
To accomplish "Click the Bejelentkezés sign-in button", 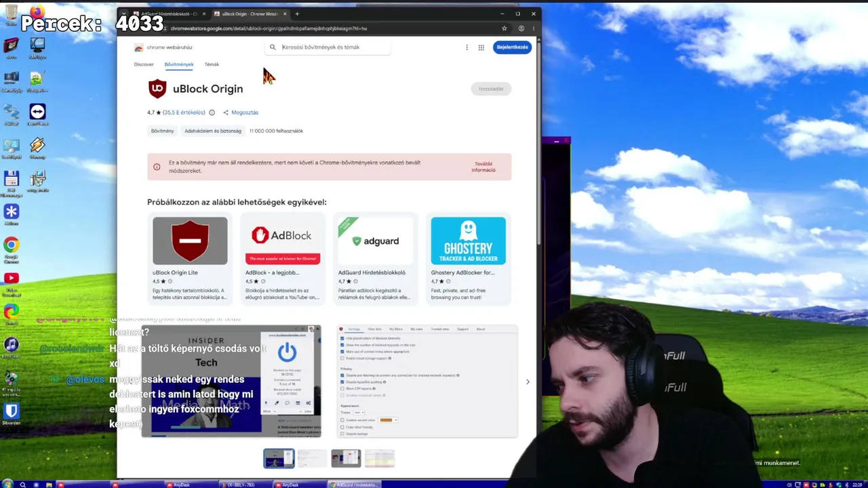I will tap(512, 47).
